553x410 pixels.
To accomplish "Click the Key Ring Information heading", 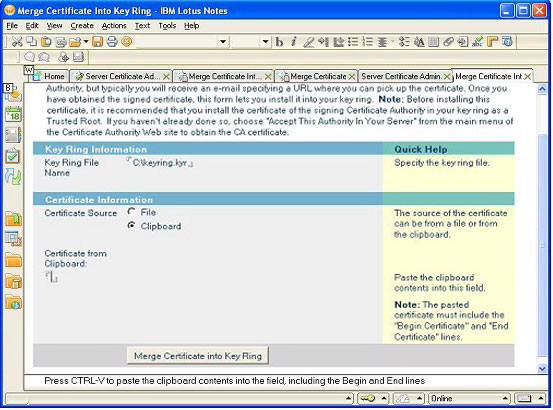I will 96,149.
